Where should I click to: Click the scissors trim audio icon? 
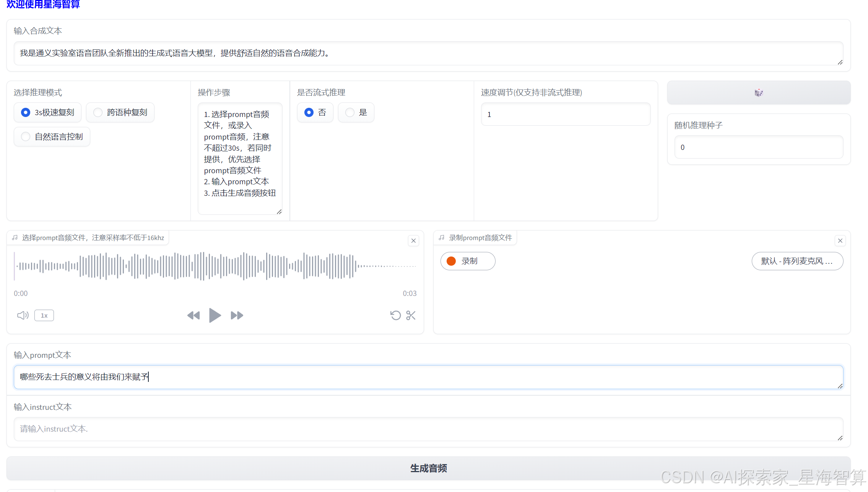[411, 315]
